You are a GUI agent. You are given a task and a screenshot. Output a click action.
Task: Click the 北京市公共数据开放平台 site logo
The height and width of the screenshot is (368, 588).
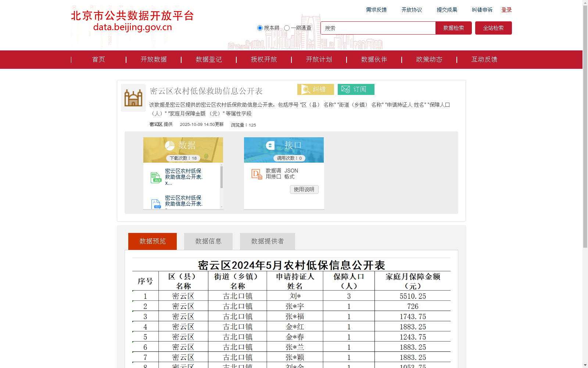coord(132,21)
